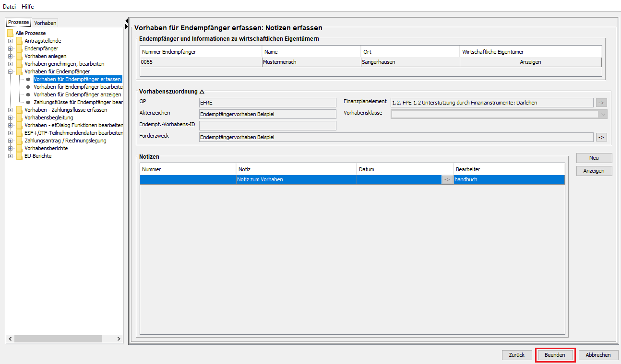Click the Endempf.-Vorhabens-ID field
The height and width of the screenshot is (364, 621).
tap(267, 126)
